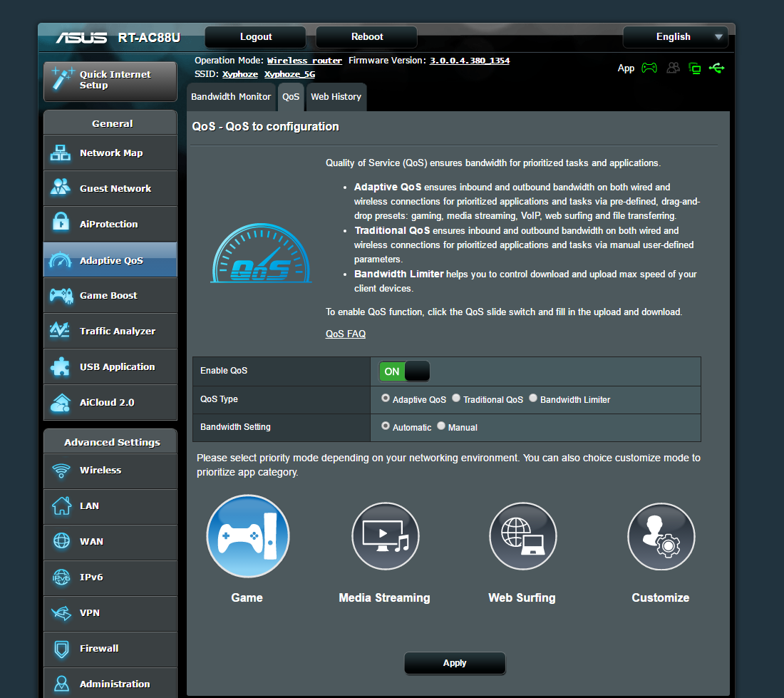
Task: Choose Media Streaming priority mode icon
Action: [385, 536]
